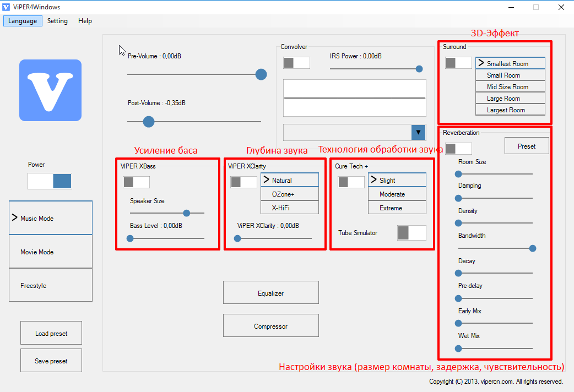Select Mid Size Room surround option

(510, 87)
